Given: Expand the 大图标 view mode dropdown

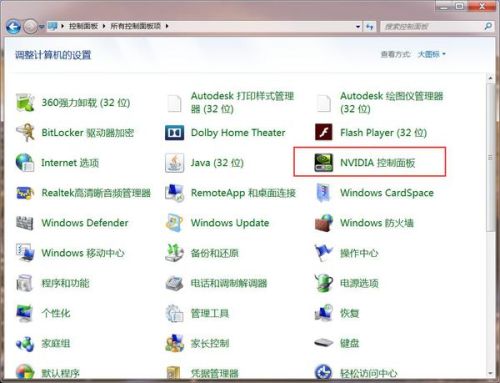Looking at the screenshot, I should 432,54.
